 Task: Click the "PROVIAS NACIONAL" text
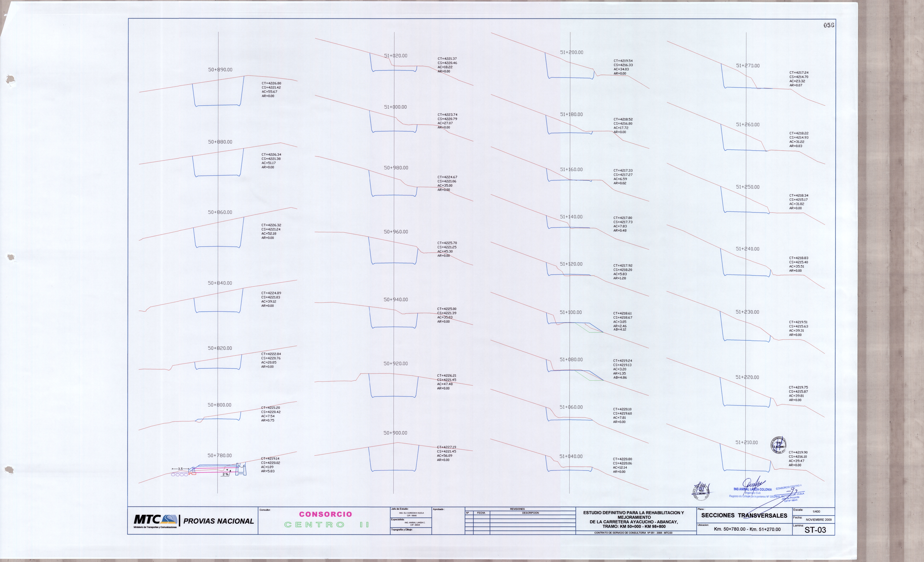tap(219, 521)
